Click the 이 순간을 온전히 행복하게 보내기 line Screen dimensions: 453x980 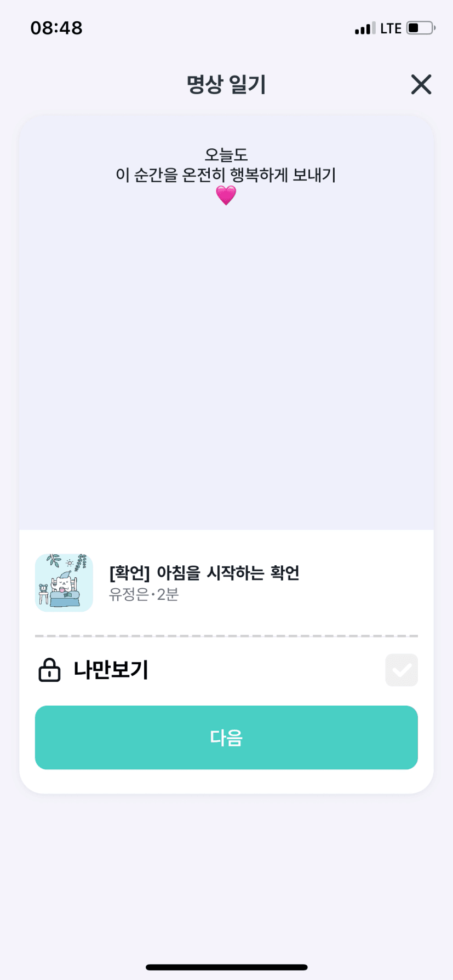[x=226, y=175]
